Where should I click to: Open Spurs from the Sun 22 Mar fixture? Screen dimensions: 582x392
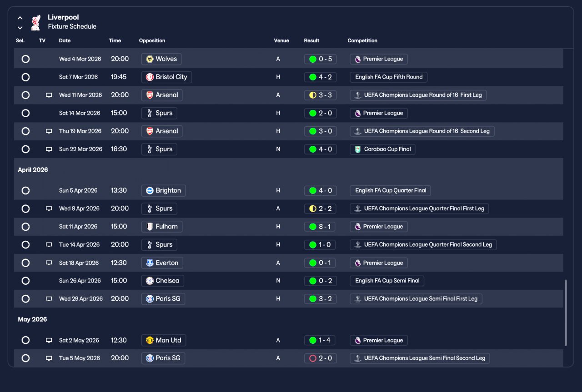click(x=159, y=149)
